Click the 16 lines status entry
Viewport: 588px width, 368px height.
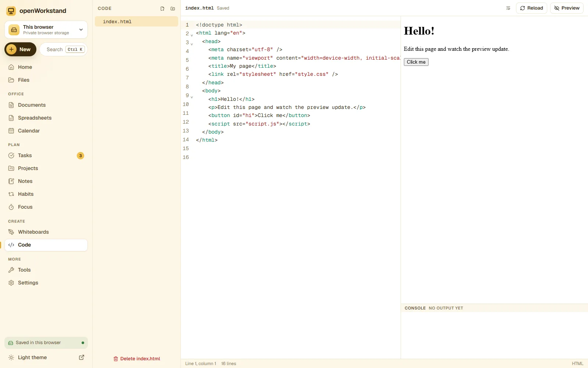(229, 364)
